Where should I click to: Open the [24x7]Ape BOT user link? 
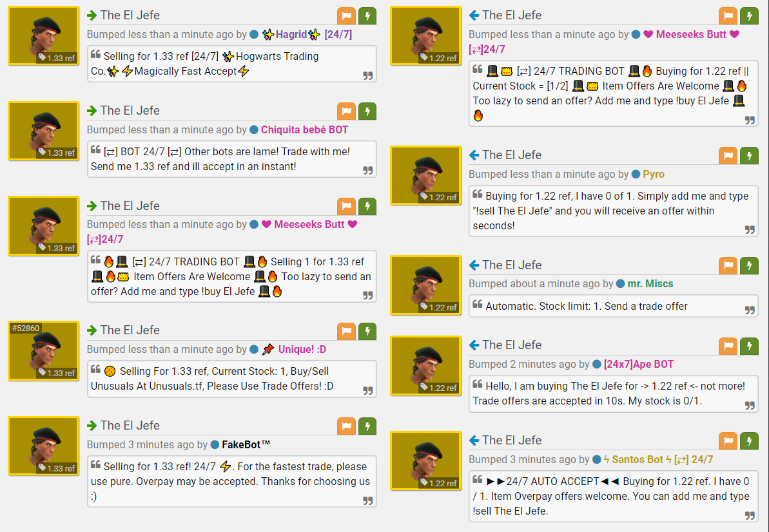[x=639, y=365]
